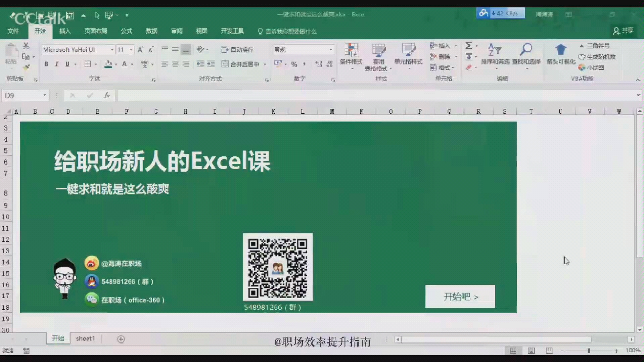Open Cell Styles (单元格样式)

click(409, 56)
